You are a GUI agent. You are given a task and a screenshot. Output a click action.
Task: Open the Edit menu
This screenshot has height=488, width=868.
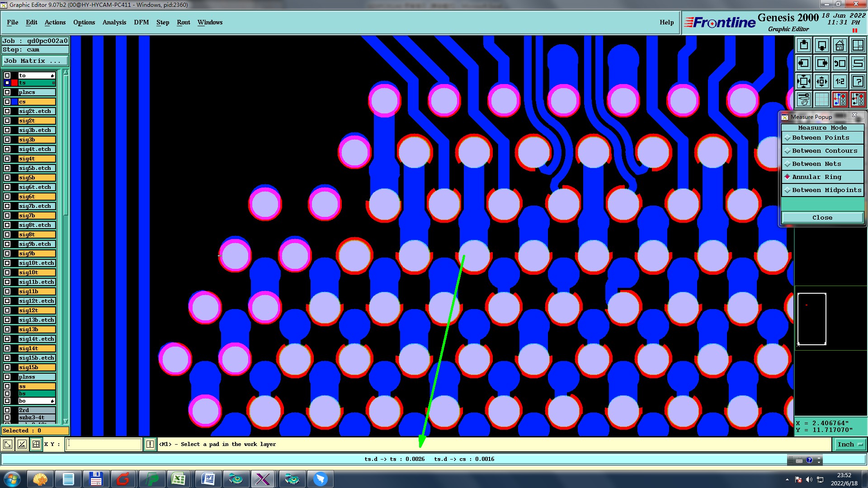pyautogui.click(x=32, y=22)
